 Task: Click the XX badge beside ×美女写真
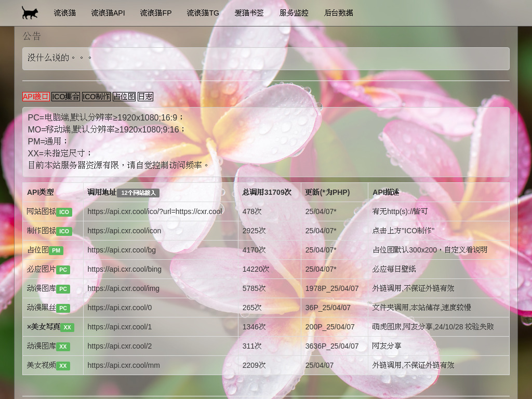67,327
